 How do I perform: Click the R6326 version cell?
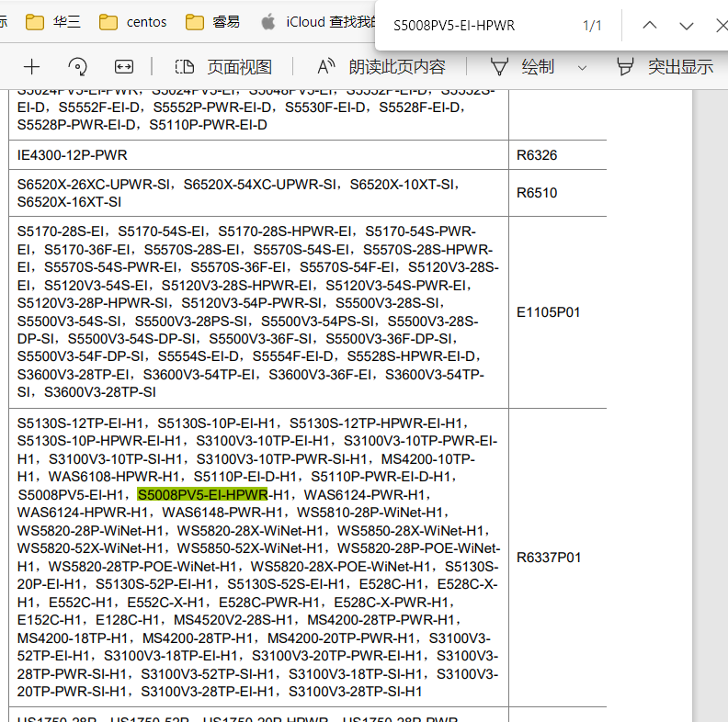pos(537,155)
